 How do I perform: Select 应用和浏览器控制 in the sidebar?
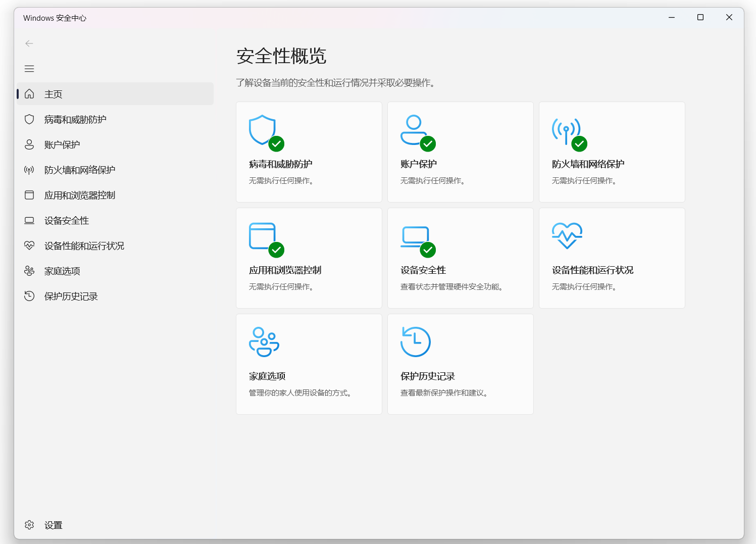pos(115,195)
